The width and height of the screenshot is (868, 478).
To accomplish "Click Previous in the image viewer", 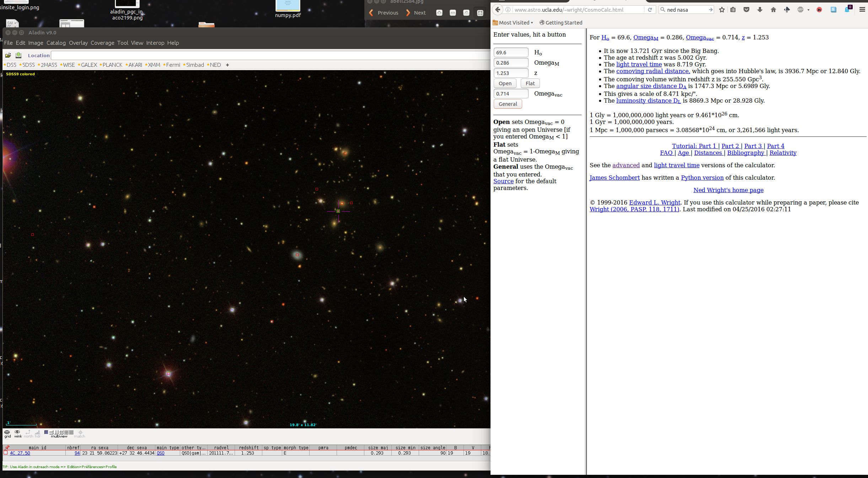I will (384, 13).
